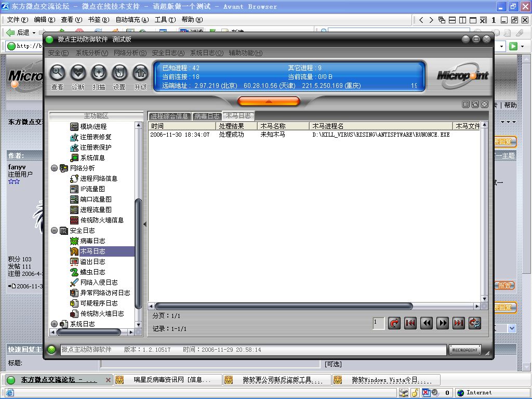Open 可疑程序日志 suspicious program log
Image resolution: width=532 pixels, height=399 pixels.
(x=94, y=303)
